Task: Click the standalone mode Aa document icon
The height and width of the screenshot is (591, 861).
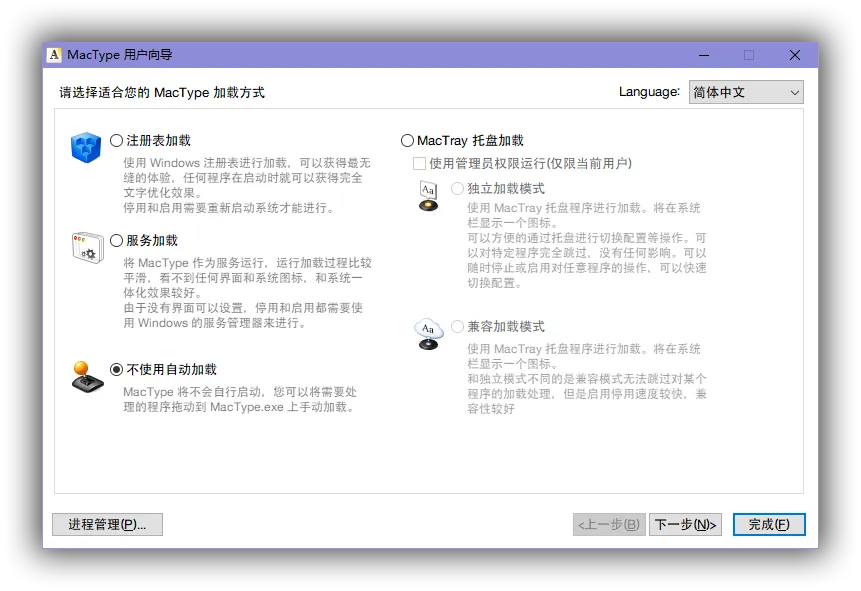Action: point(428,196)
